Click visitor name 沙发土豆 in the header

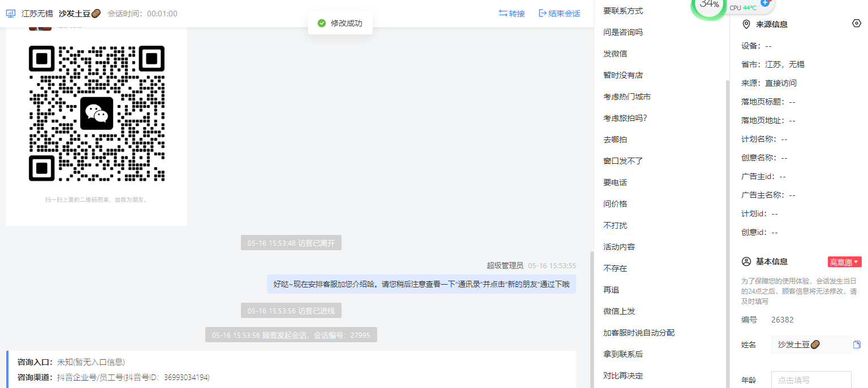tap(79, 13)
